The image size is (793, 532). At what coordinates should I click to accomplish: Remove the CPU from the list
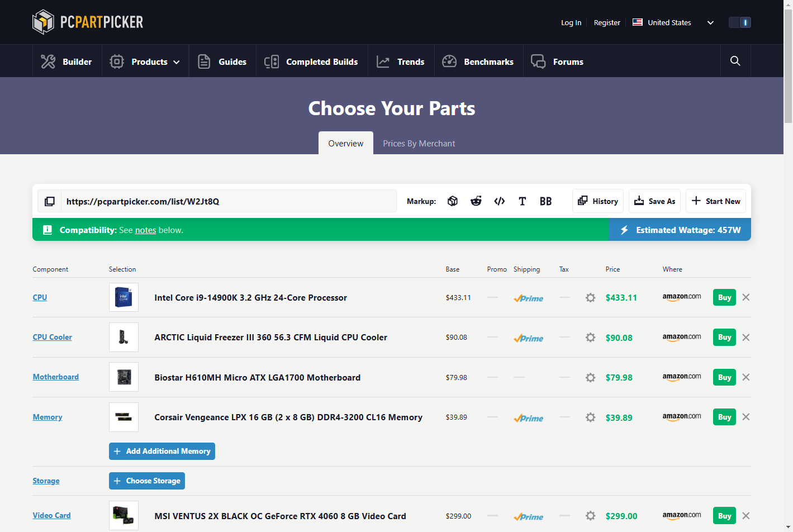(x=746, y=297)
